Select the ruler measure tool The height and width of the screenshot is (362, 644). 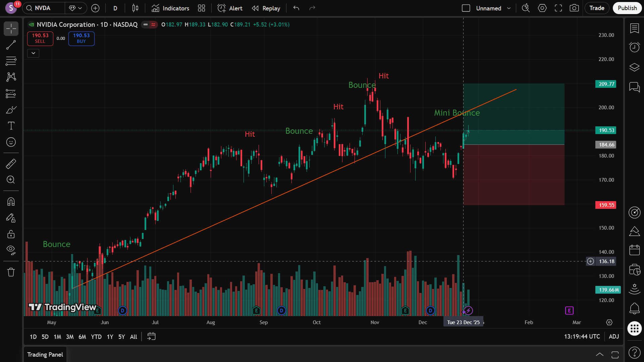point(11,164)
